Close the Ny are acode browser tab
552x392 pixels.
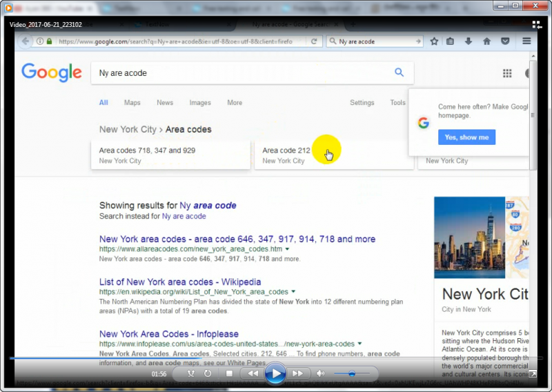tap(336, 24)
